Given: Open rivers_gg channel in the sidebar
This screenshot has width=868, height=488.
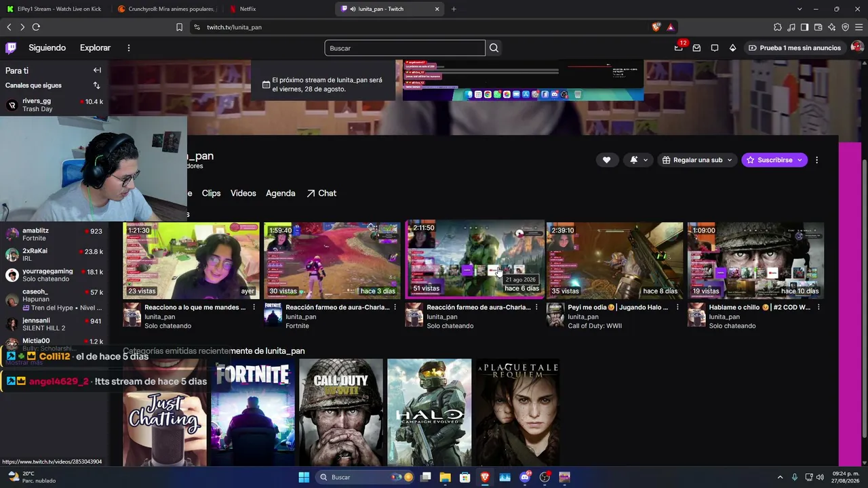Looking at the screenshot, I should click(x=54, y=105).
